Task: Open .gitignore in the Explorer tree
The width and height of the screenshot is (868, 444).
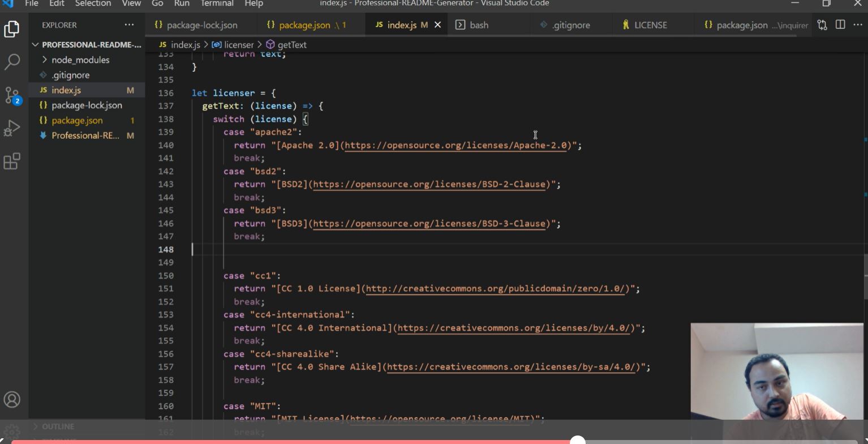Action: pyautogui.click(x=88, y=75)
